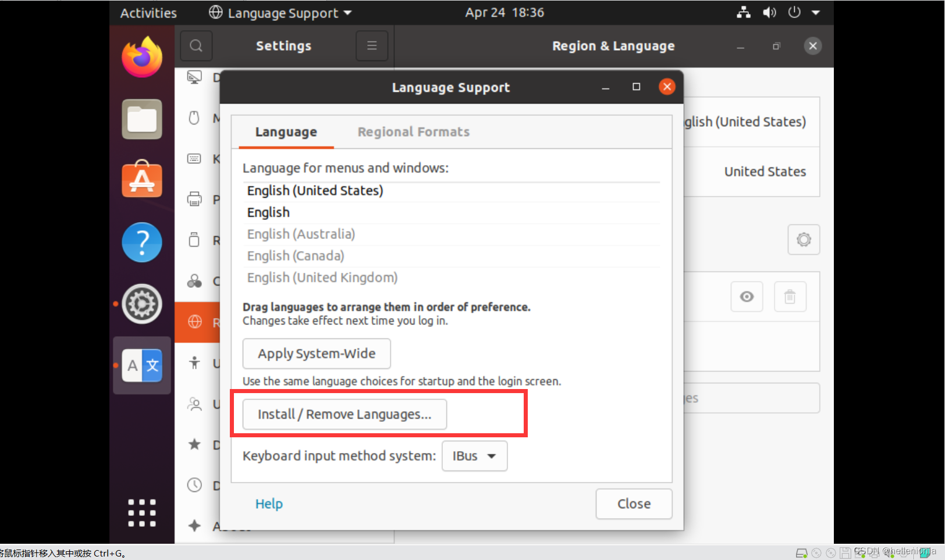Open the IBus input method dropdown
Image resolution: width=945 pixels, height=560 pixels.
(474, 456)
